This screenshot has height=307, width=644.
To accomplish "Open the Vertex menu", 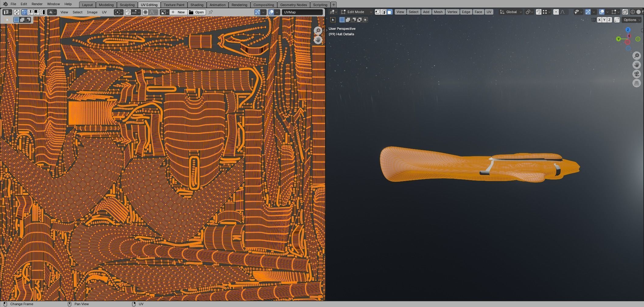I will 452,12.
